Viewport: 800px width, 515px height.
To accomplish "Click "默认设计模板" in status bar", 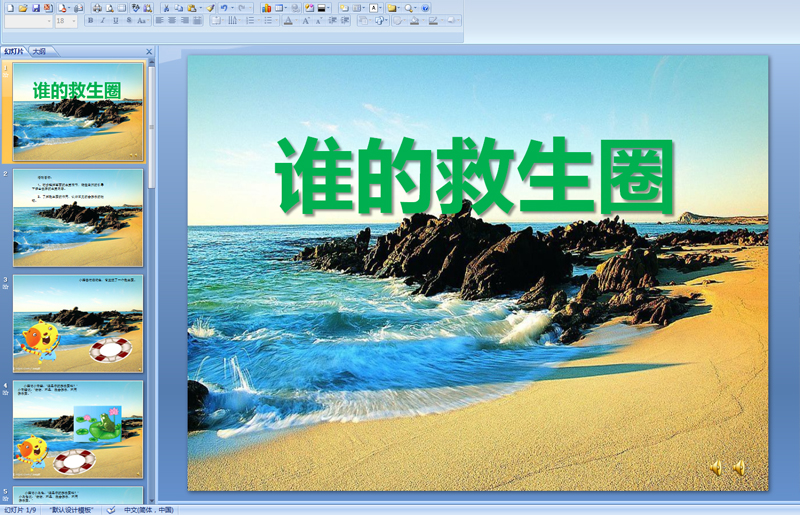I will [x=71, y=510].
